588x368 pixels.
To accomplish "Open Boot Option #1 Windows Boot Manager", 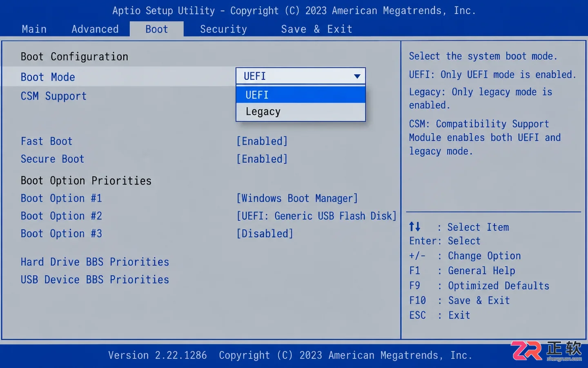I will [x=297, y=198].
